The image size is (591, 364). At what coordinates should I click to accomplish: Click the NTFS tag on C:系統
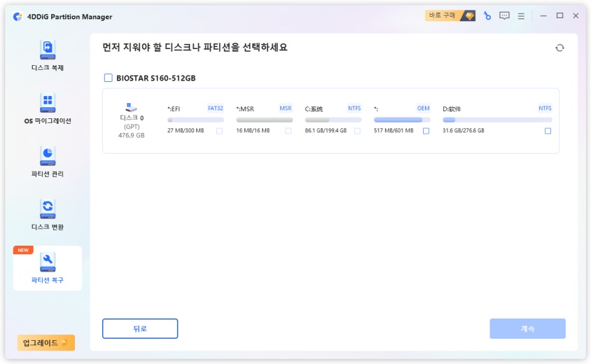[354, 108]
